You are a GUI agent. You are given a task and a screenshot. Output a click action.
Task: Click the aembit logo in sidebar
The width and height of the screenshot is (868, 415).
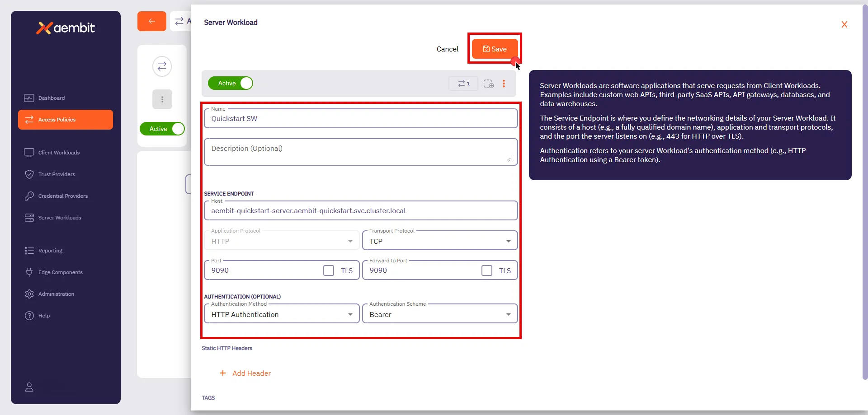coord(66,28)
